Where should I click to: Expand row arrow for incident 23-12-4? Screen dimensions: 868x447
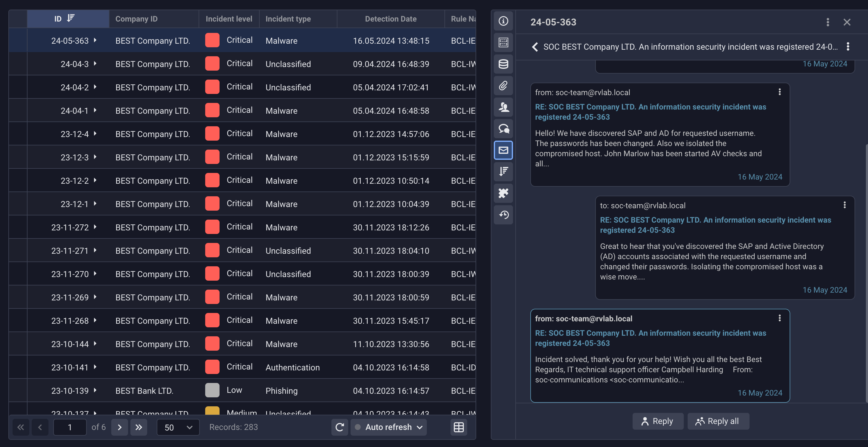click(95, 133)
